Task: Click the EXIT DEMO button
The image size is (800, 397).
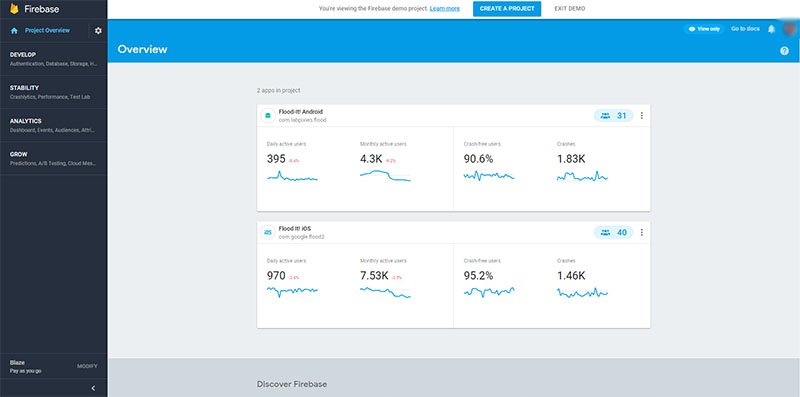Action: click(x=569, y=9)
